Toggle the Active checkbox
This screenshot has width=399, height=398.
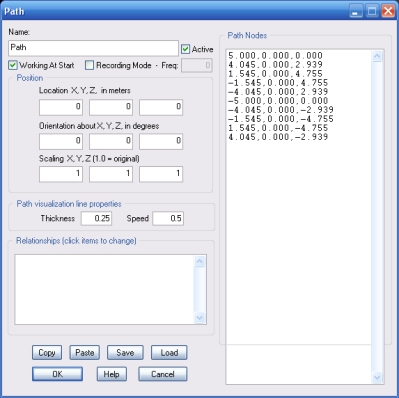(185, 49)
